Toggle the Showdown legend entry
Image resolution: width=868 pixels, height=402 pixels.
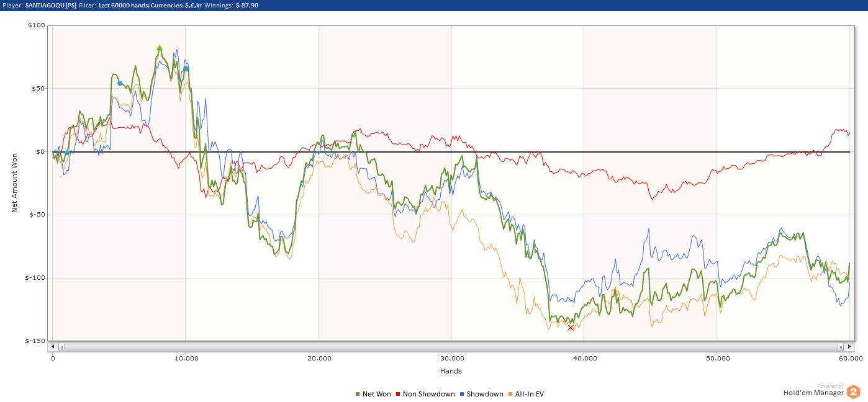(x=481, y=394)
